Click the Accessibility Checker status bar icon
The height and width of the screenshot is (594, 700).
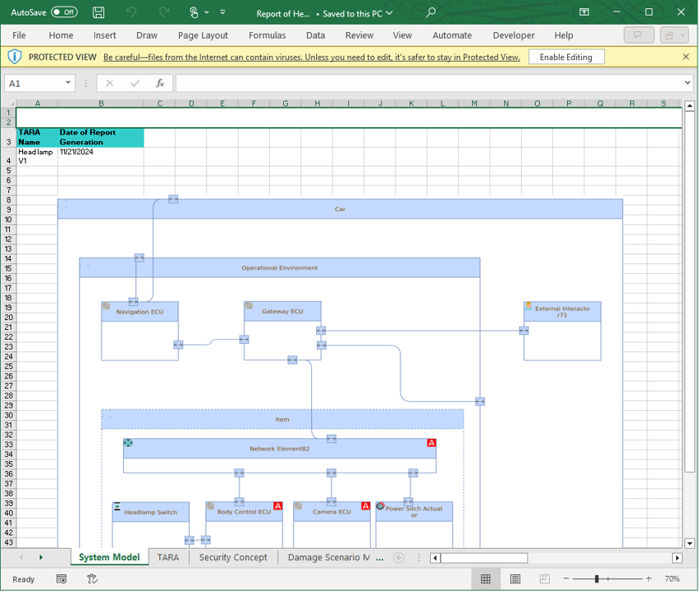pyautogui.click(x=92, y=579)
